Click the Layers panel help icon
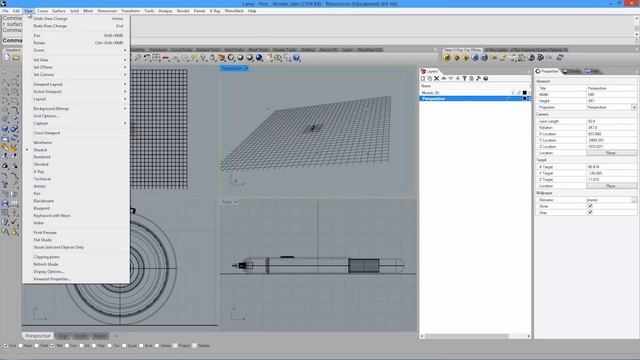 pyautogui.click(x=486, y=78)
